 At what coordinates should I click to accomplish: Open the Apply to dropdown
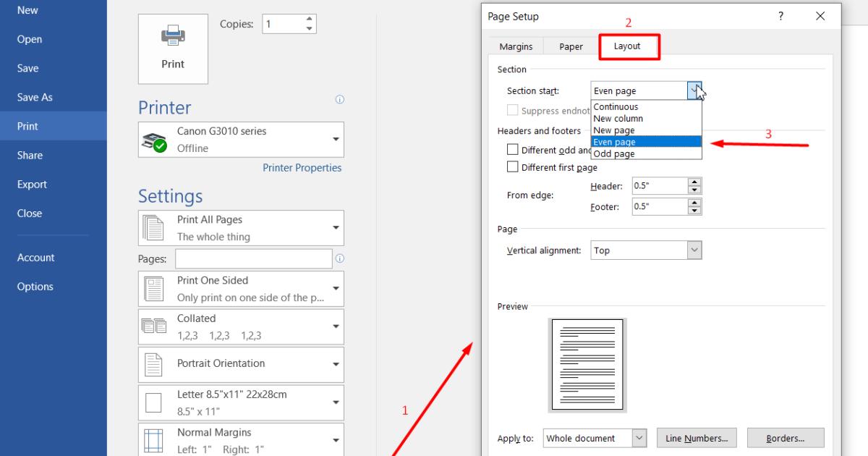(x=639, y=438)
